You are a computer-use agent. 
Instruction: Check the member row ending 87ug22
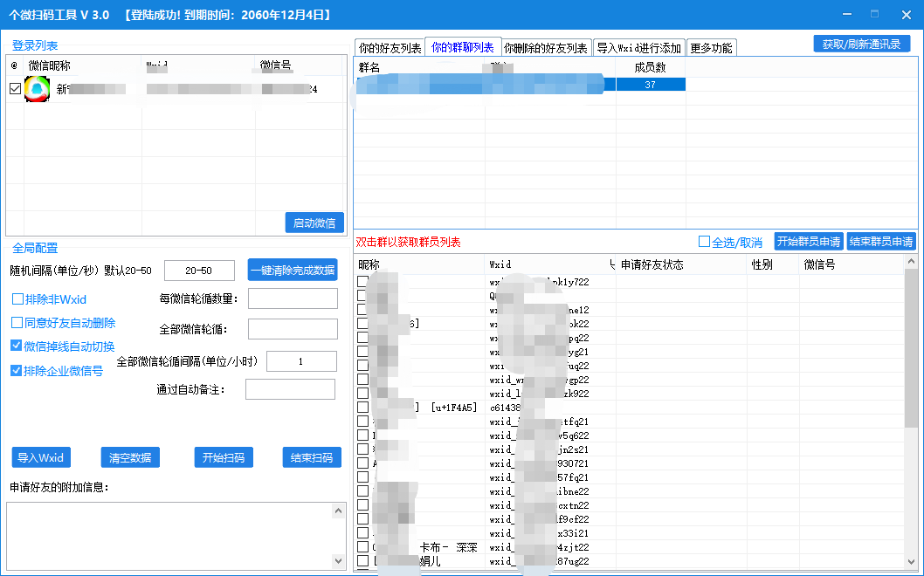pyautogui.click(x=363, y=560)
